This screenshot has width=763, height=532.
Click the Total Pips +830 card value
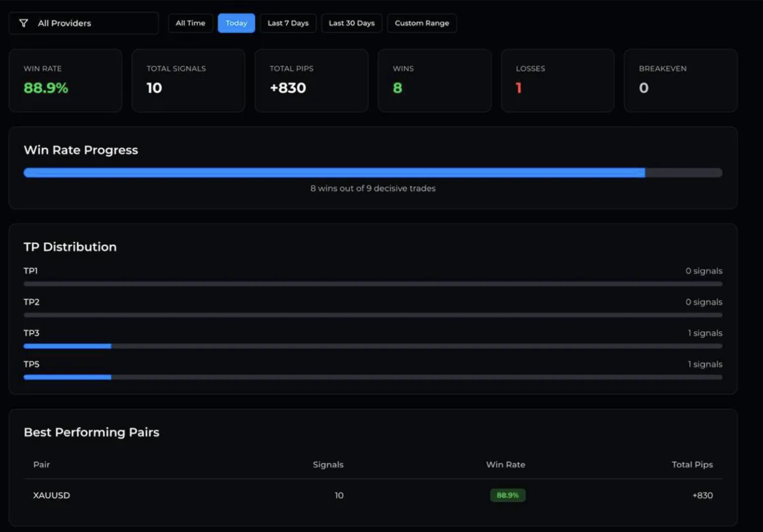(288, 88)
